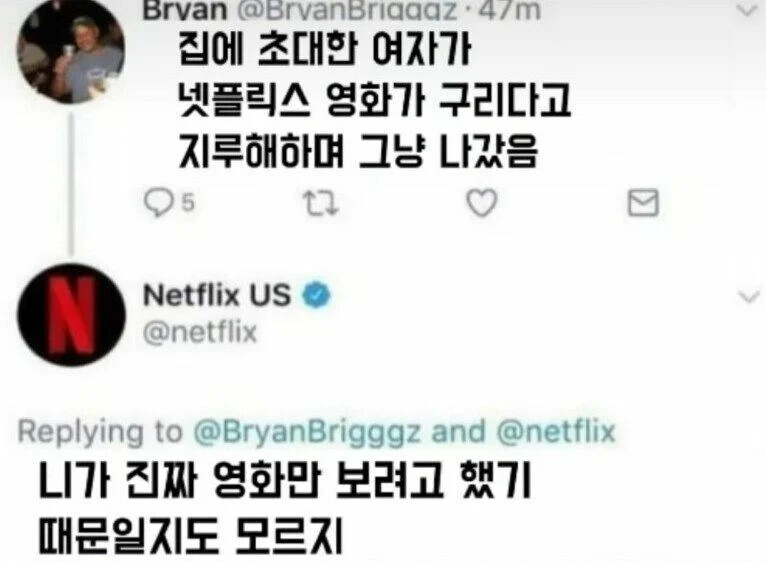Image resolution: width=766 pixels, height=562 pixels.
Task: Click the blue verified badge beside Netflix US
Action: [x=317, y=295]
